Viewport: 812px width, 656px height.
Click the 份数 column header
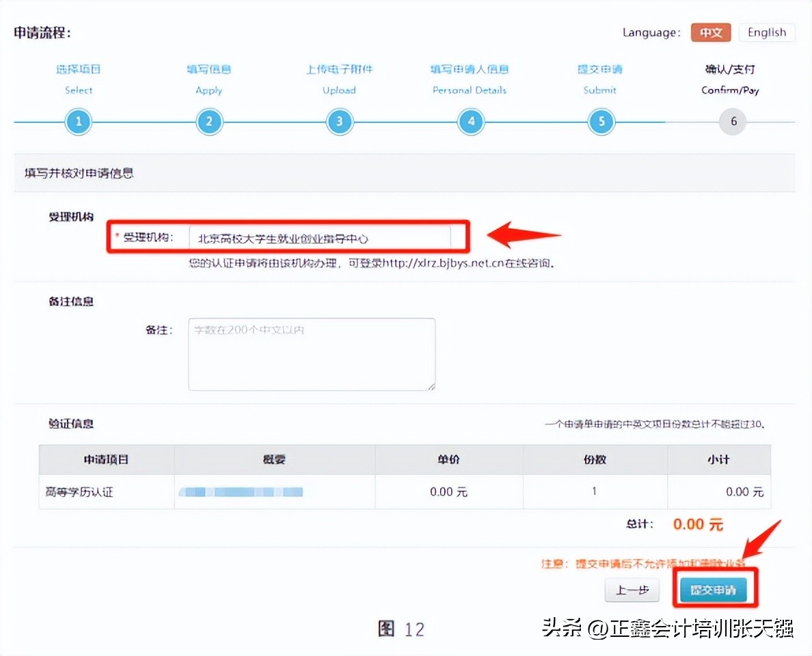tap(594, 459)
